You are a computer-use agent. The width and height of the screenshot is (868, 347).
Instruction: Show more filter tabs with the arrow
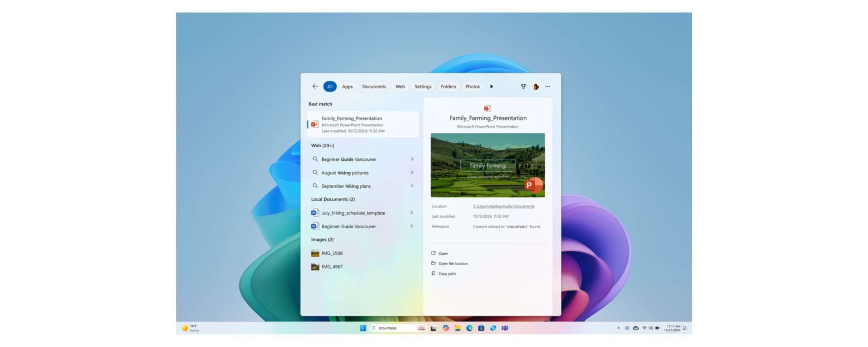(x=491, y=86)
